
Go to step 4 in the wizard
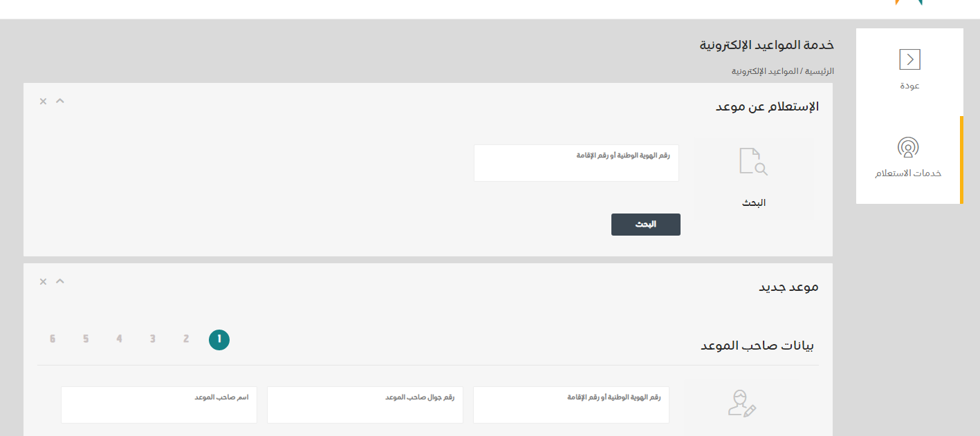point(120,339)
